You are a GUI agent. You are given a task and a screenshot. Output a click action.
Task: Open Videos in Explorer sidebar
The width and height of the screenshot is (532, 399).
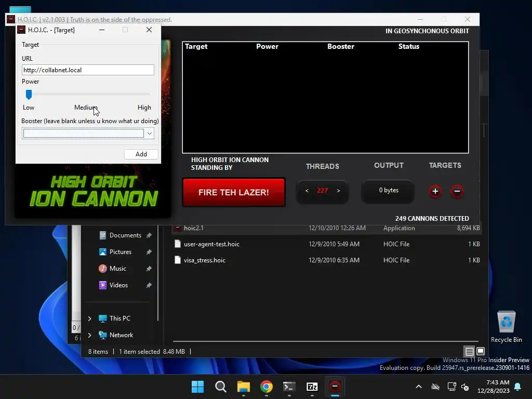[x=118, y=285]
